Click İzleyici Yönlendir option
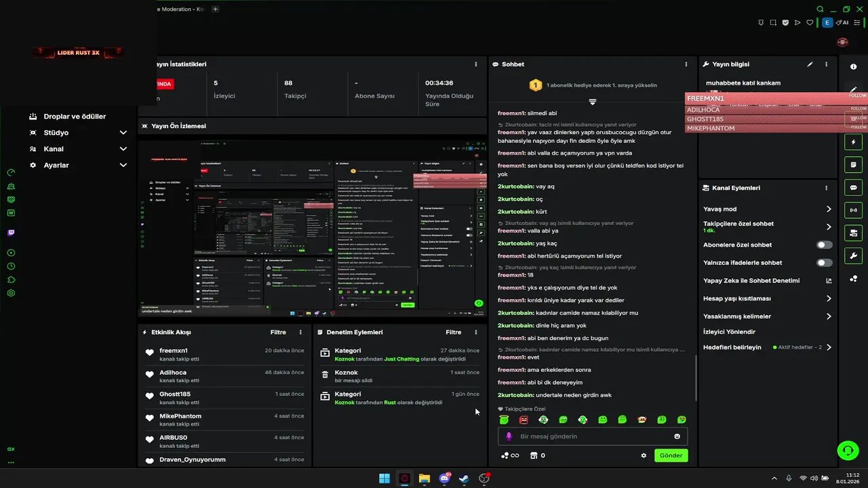The image size is (868, 488). 729,331
